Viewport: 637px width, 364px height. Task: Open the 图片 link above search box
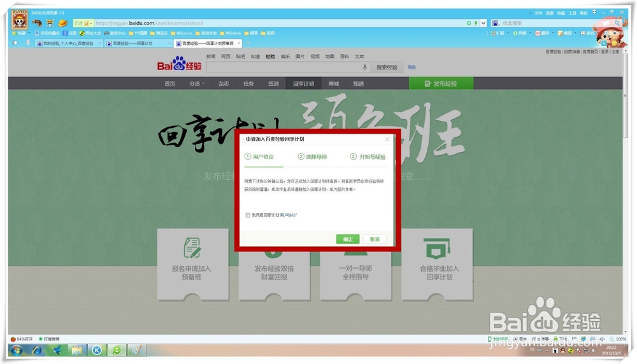pos(300,57)
